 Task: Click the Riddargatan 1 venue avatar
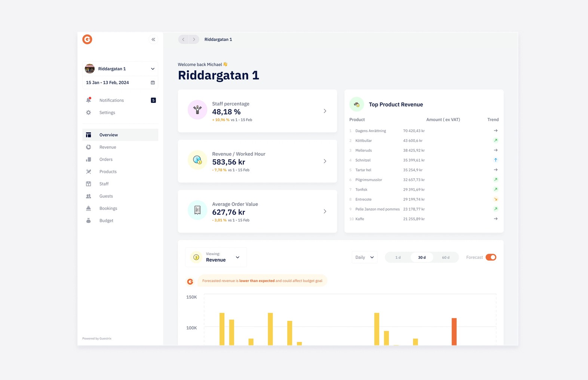[x=90, y=69]
